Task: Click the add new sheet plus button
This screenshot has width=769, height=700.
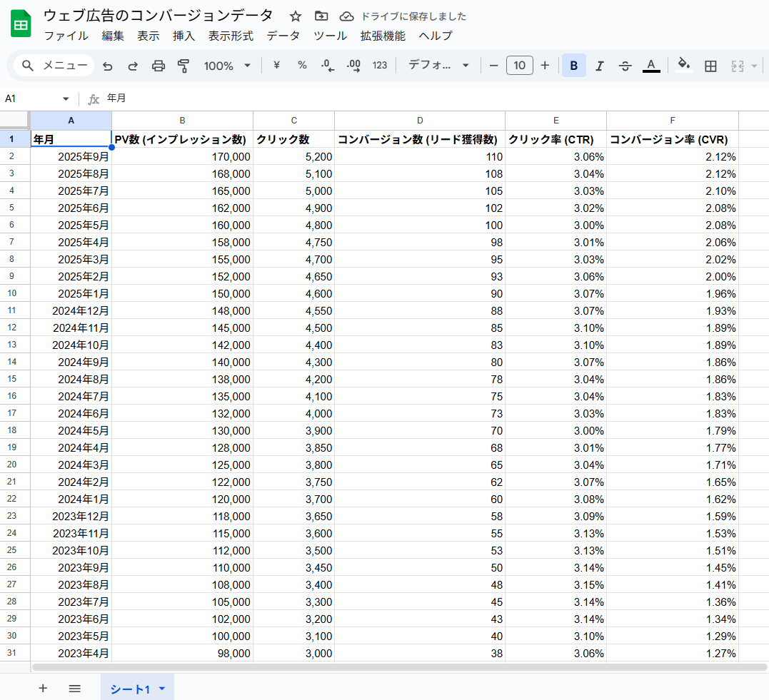Action: (43, 689)
